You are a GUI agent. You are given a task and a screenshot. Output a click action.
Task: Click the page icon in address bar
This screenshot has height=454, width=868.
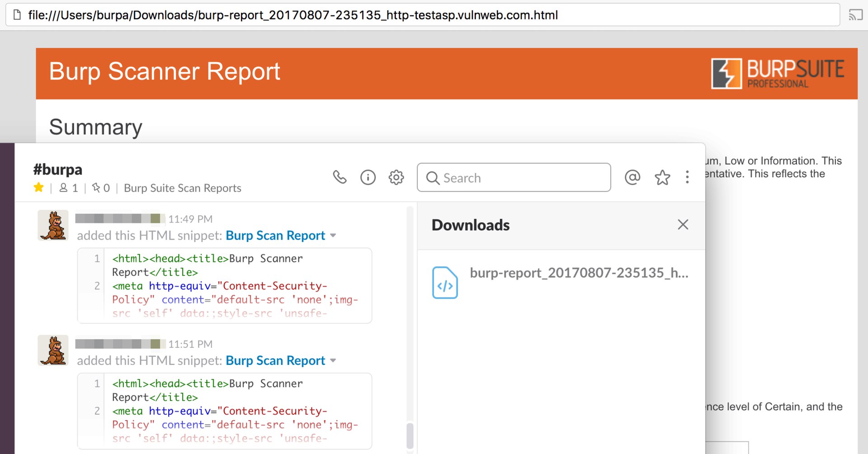click(x=17, y=15)
